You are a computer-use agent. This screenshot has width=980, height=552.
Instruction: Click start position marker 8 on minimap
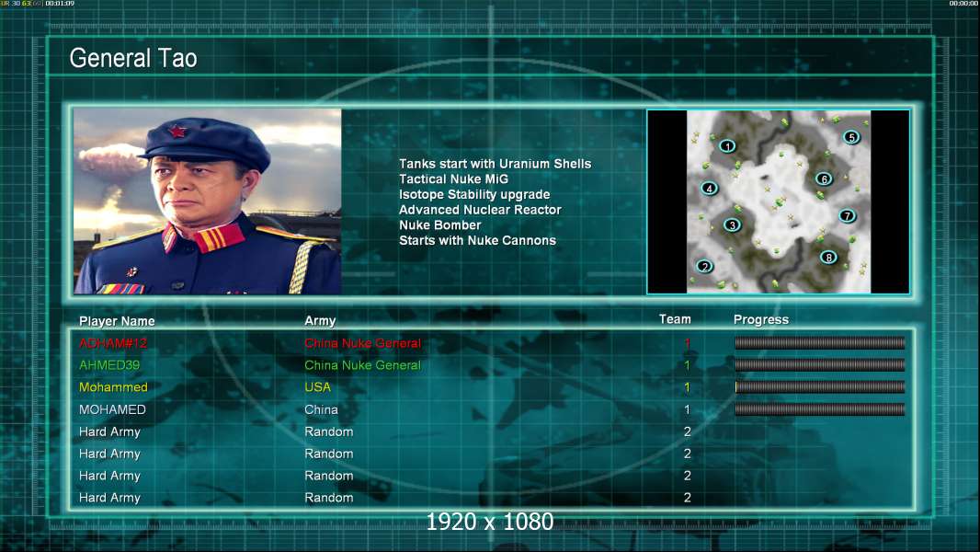(828, 257)
